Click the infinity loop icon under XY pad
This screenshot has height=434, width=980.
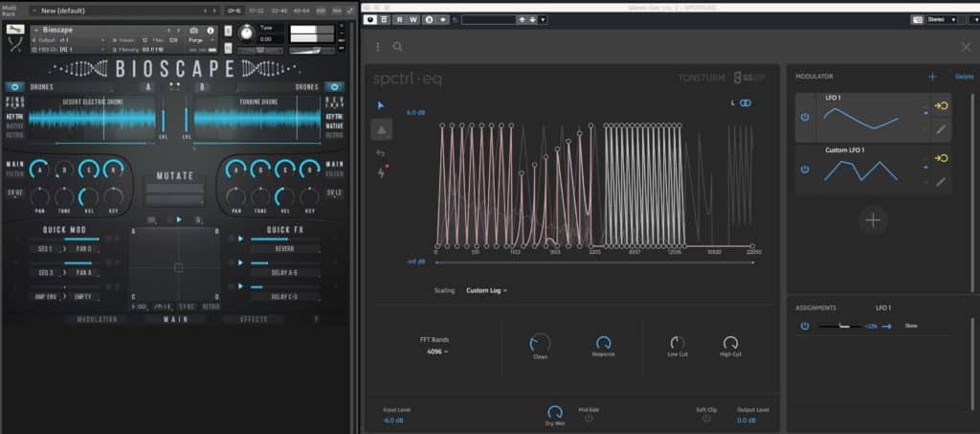click(140, 307)
